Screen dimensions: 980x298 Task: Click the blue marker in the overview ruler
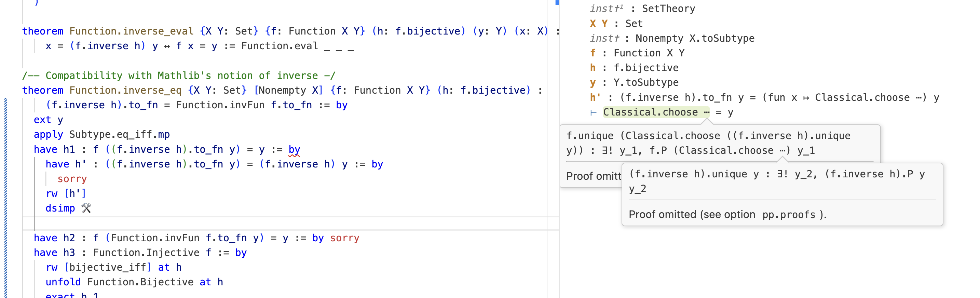(x=557, y=3)
